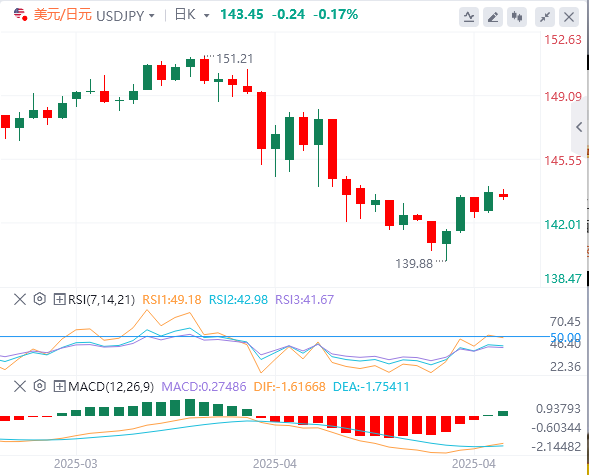Expand the MACD panel with plus icon
This screenshot has width=589, height=475.
(x=59, y=386)
